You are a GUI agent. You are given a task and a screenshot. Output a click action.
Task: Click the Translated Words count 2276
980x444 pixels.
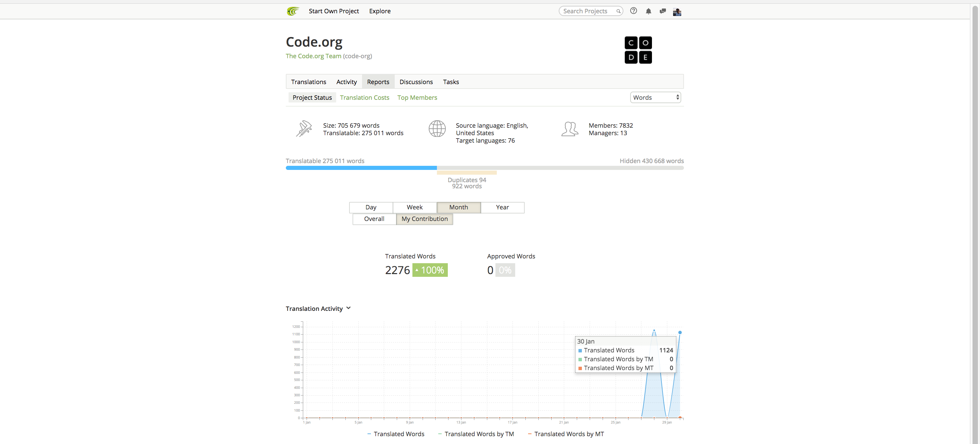[397, 270]
